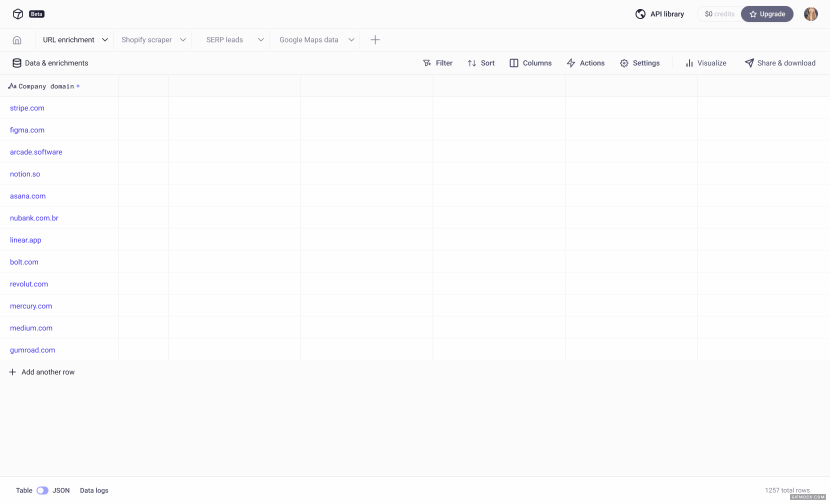The image size is (830, 504).
Task: Open the bolt.com link
Action: click(x=24, y=262)
